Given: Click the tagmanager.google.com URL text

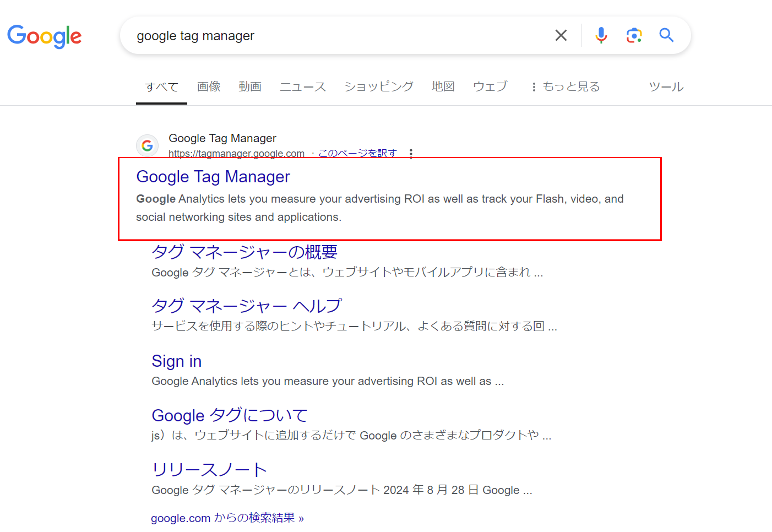Looking at the screenshot, I should pos(237,153).
